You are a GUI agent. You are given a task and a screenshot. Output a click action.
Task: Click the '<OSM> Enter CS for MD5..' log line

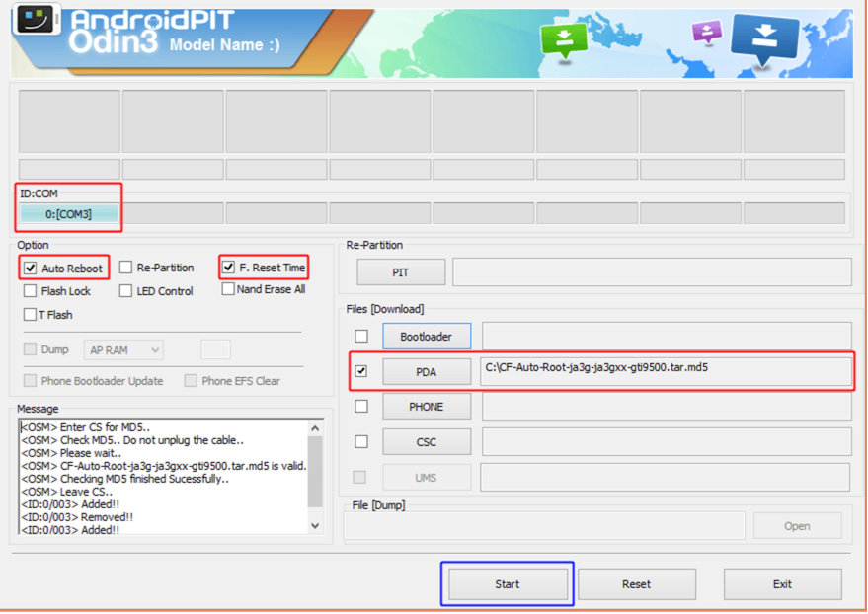click(x=85, y=427)
